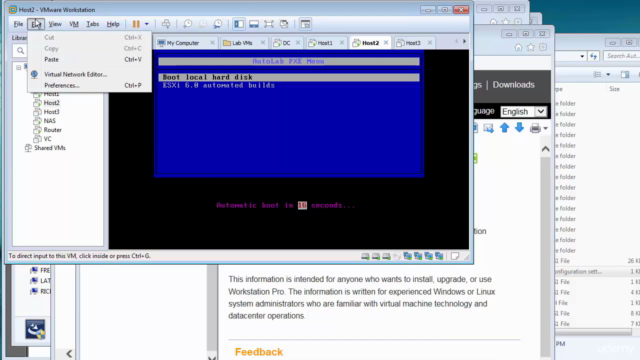Open the VM menu

click(74, 24)
